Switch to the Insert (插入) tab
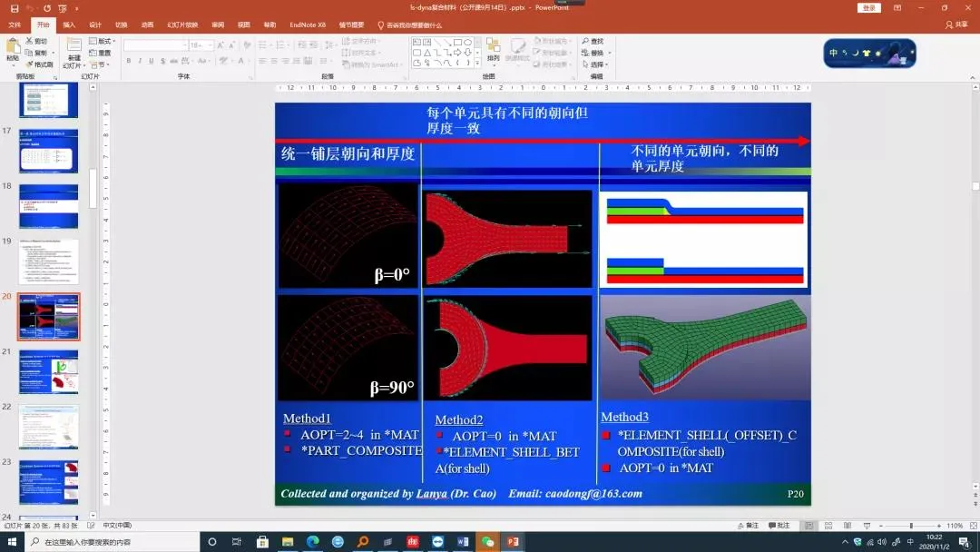 (69, 25)
